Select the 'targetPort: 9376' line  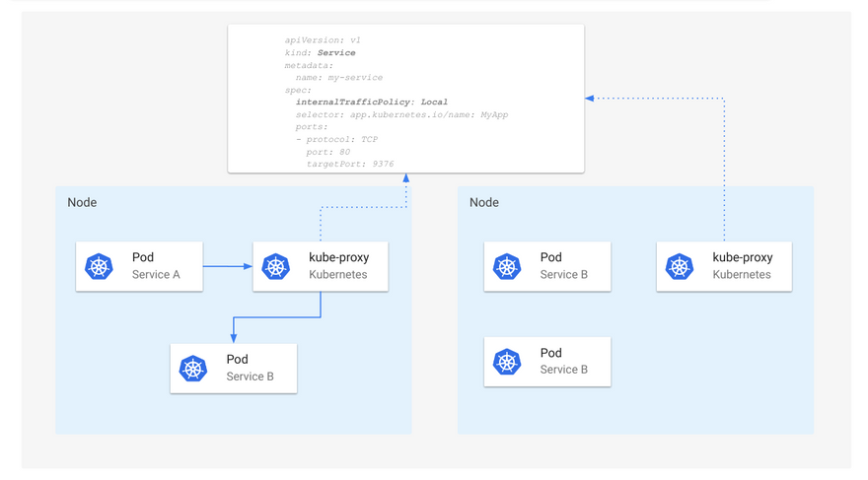point(350,165)
